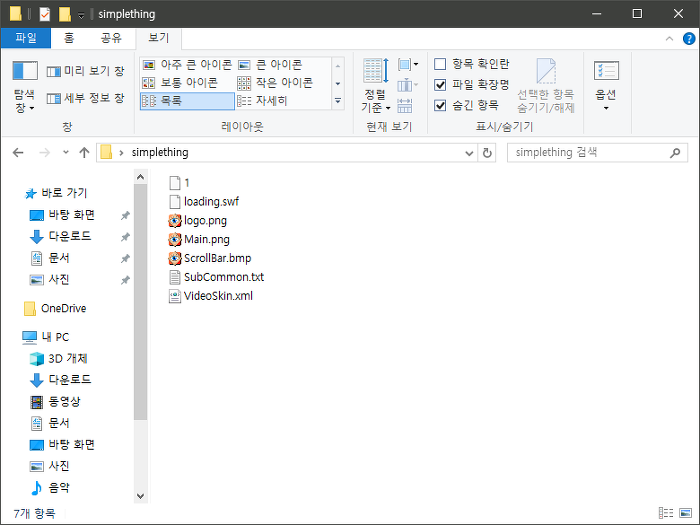Toggle the details pane button
700x525 pixels.
coord(86,98)
